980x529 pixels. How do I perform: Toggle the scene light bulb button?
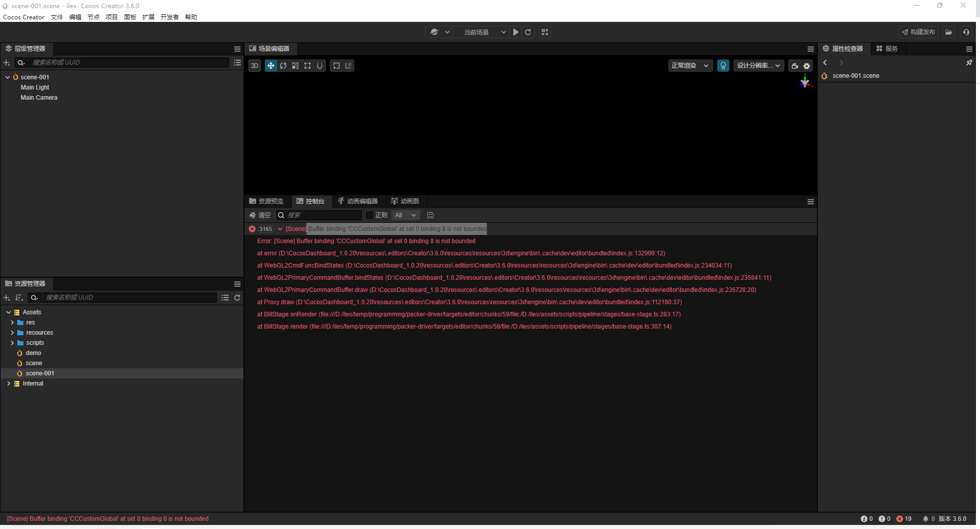[x=723, y=66]
